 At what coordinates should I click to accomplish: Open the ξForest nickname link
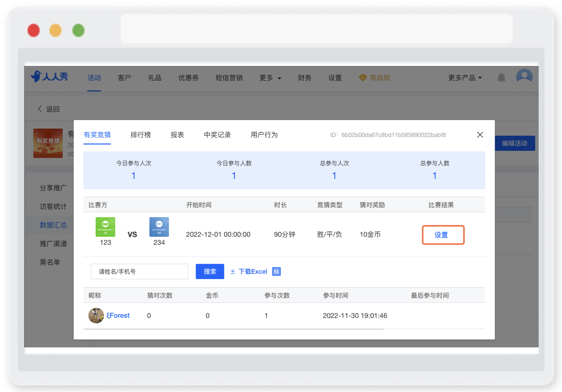pyautogui.click(x=118, y=315)
